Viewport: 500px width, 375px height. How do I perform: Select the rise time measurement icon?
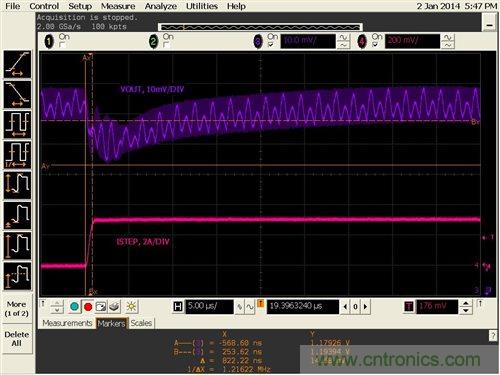pyautogui.click(x=18, y=64)
